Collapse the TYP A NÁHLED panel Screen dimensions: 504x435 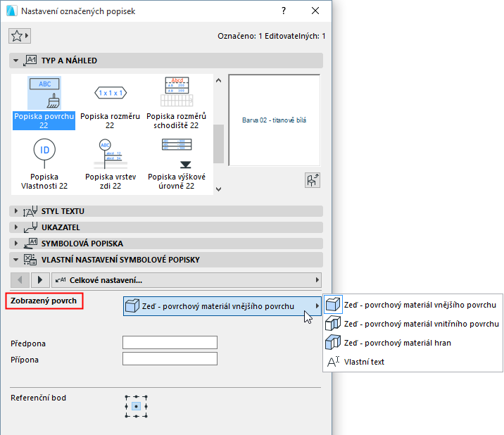(x=15, y=61)
